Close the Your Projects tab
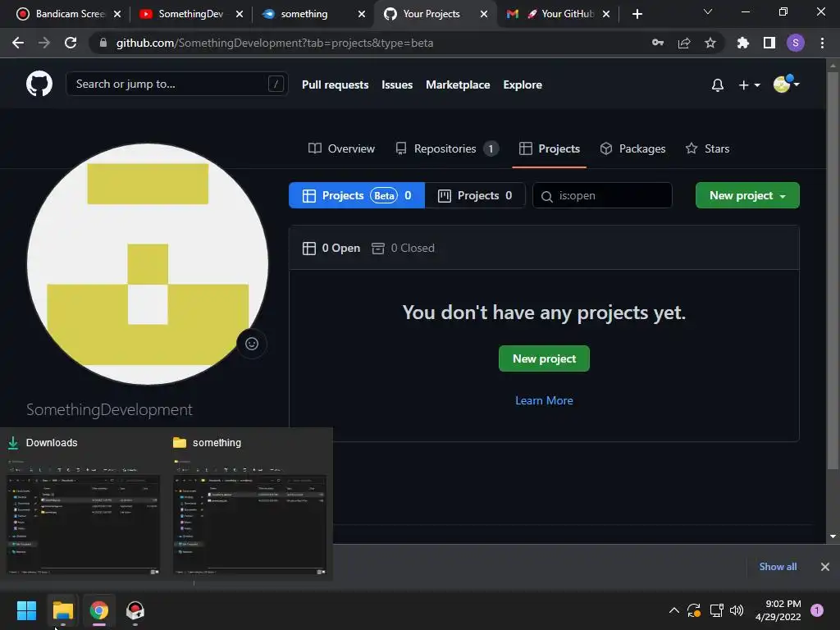 coord(484,14)
